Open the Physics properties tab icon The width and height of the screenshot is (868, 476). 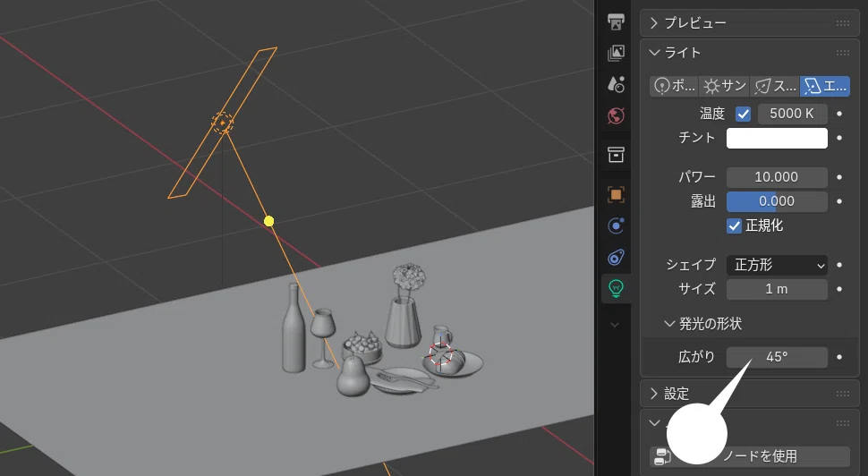[617, 225]
